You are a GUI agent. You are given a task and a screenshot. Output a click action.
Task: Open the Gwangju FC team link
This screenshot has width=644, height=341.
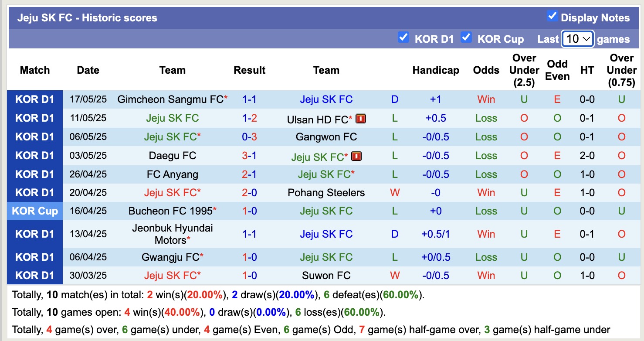[x=170, y=257]
